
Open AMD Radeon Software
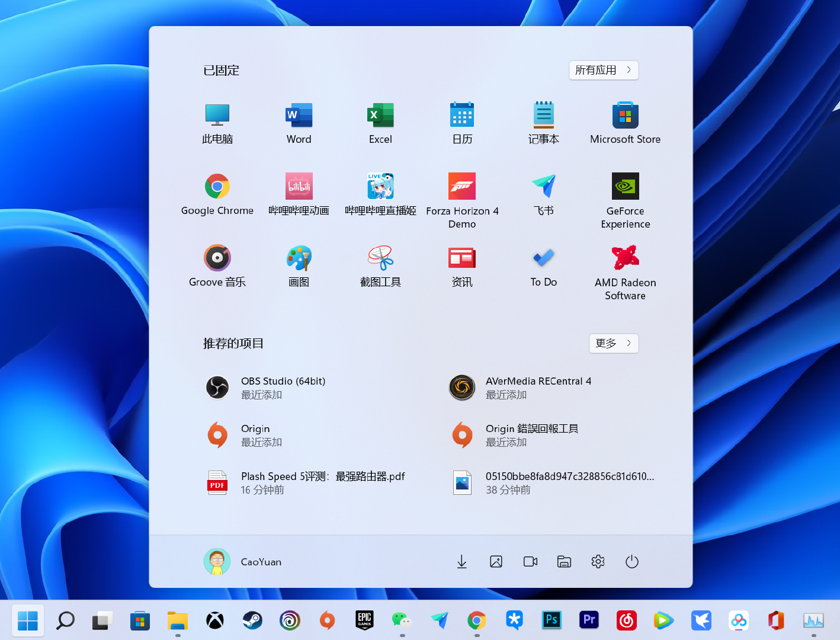click(x=625, y=273)
